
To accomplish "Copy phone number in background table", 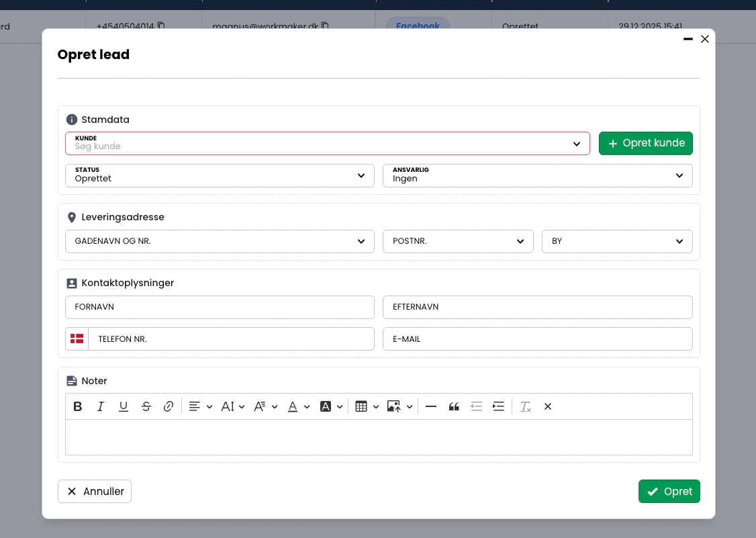I will point(161,26).
